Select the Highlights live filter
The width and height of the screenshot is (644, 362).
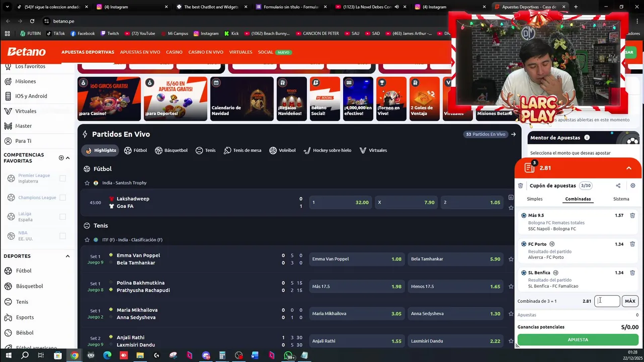click(x=101, y=150)
